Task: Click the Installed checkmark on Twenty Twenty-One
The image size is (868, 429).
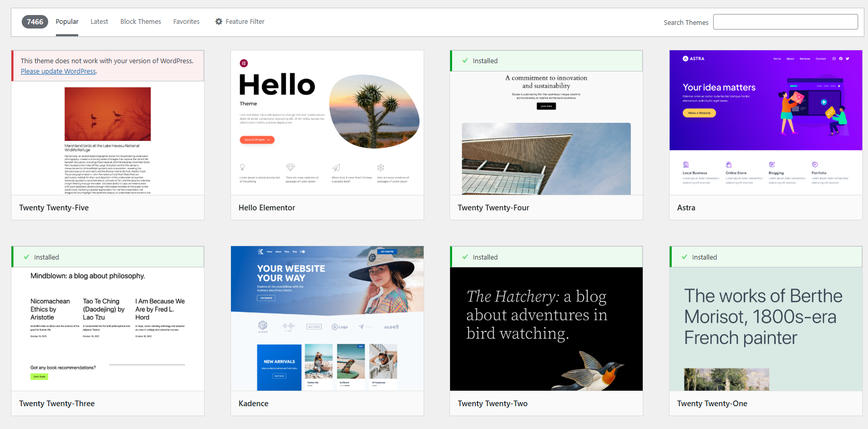Action: (x=685, y=257)
